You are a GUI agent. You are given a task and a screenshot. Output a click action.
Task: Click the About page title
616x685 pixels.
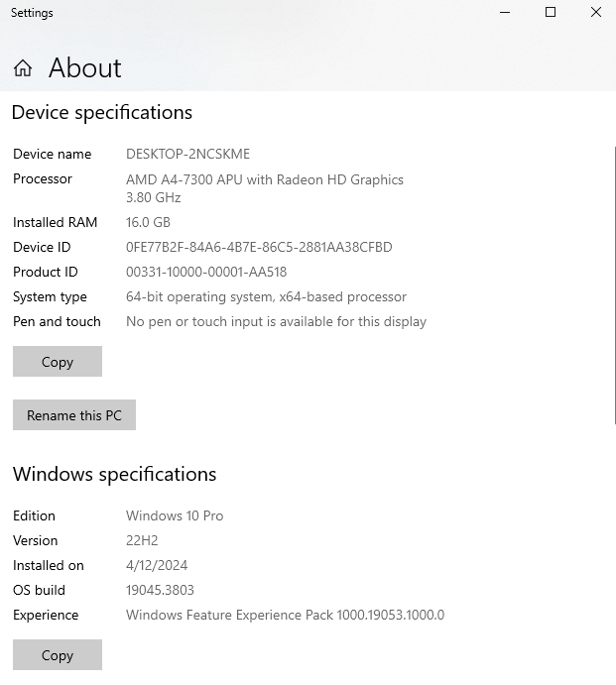pos(85,68)
